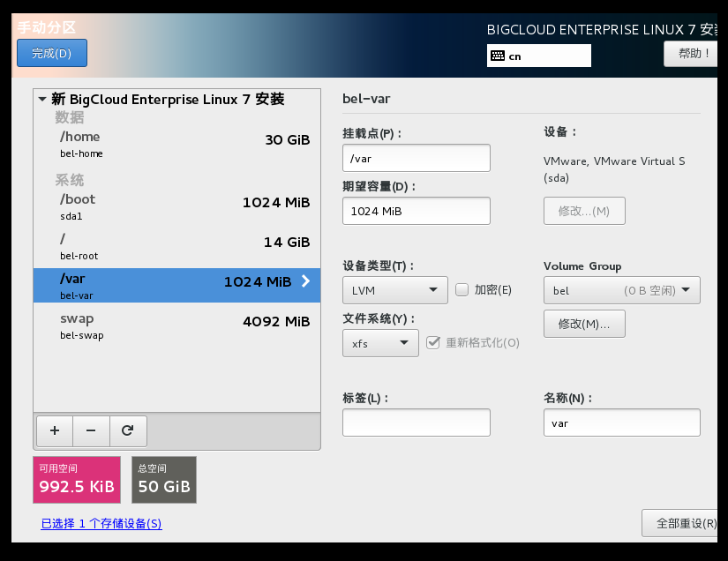
Task: Click the 修改(M)... volume group modify button
Action: (x=584, y=324)
